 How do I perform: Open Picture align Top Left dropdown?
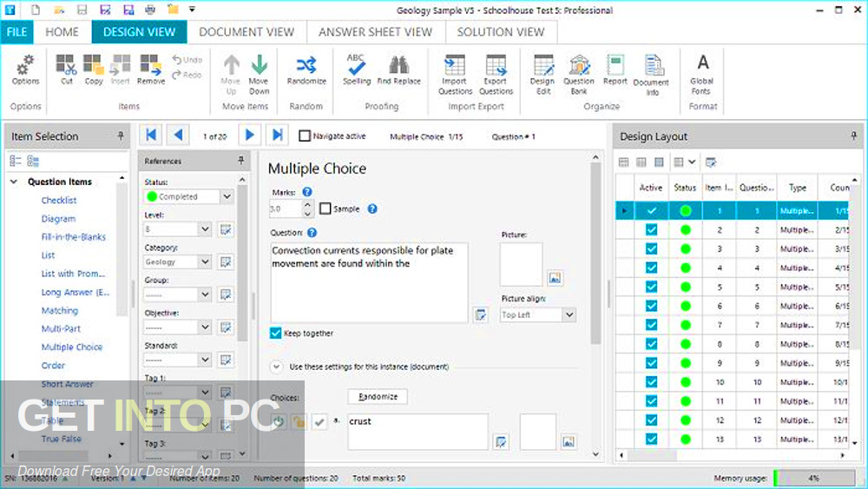[569, 315]
